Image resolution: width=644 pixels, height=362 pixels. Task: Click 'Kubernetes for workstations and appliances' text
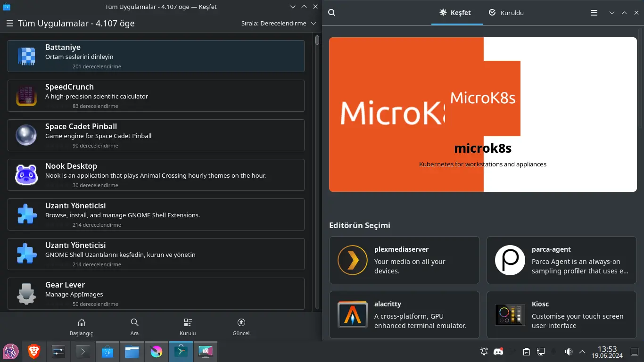tap(483, 164)
